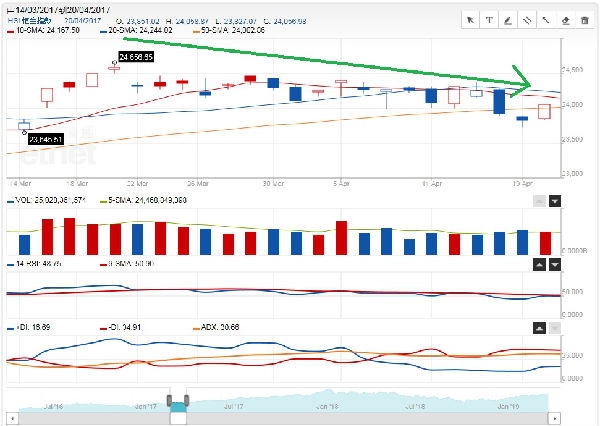The height and width of the screenshot is (426, 600).
Task: Click the ADX legend label
Action: (216, 327)
